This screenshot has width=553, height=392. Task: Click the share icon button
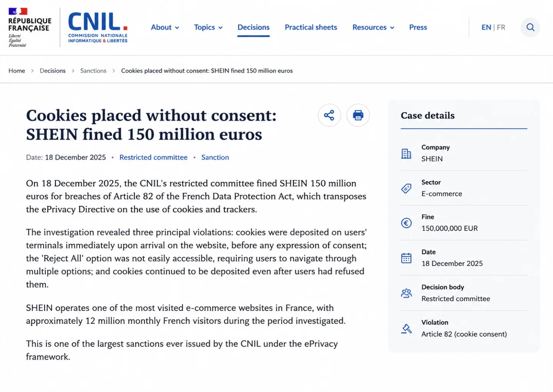pos(329,115)
